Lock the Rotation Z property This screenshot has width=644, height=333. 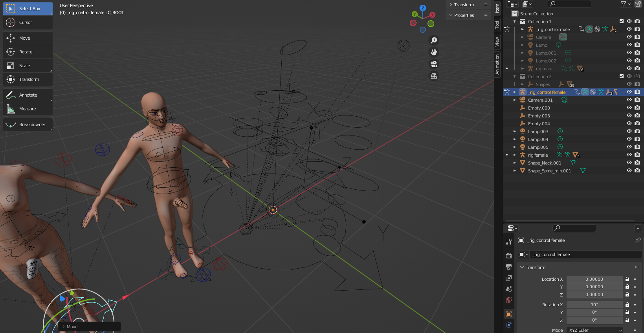[627, 320]
